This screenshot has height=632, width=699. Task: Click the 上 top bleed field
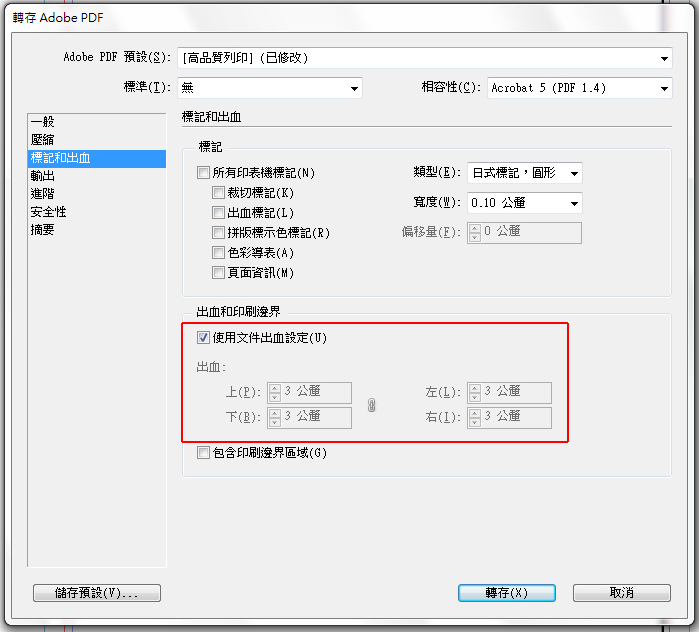309,393
